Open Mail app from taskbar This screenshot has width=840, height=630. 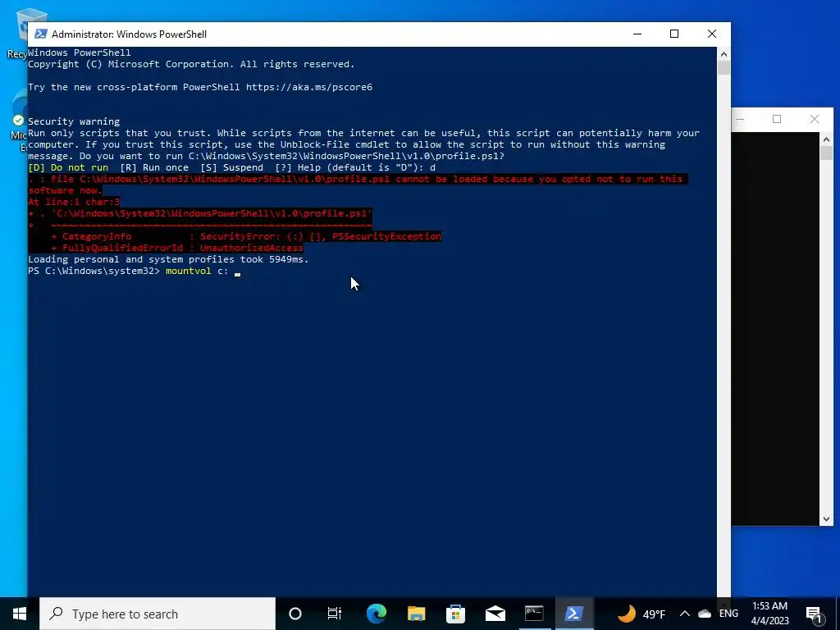pyautogui.click(x=495, y=614)
